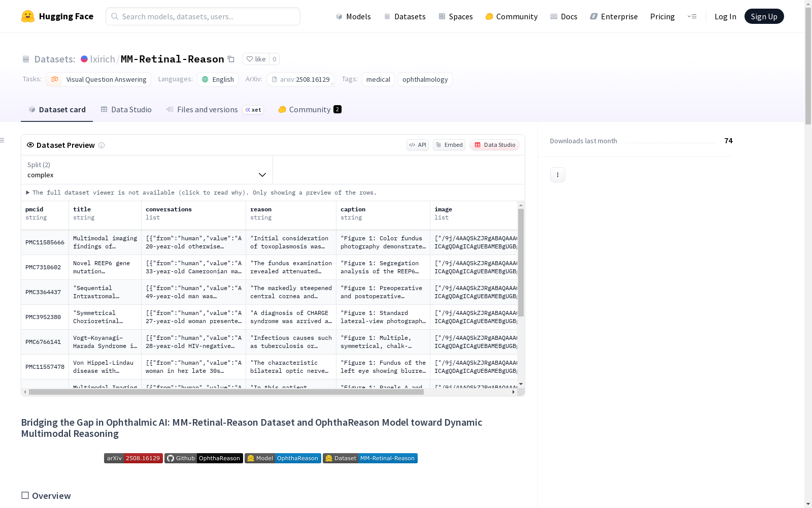Click the table scroll-left arrow
This screenshot has height=508, width=812.
pos(25,392)
